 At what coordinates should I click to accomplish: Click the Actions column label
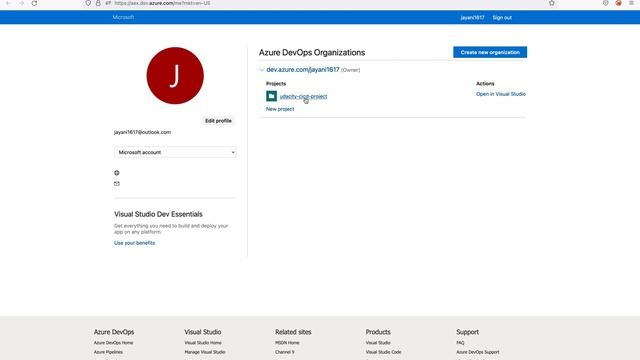click(485, 83)
